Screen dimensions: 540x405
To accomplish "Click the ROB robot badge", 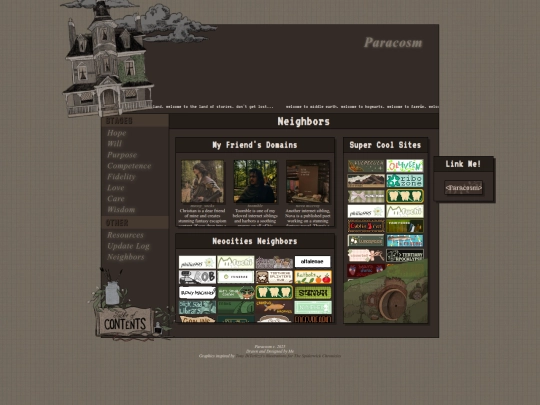I will (197, 277).
